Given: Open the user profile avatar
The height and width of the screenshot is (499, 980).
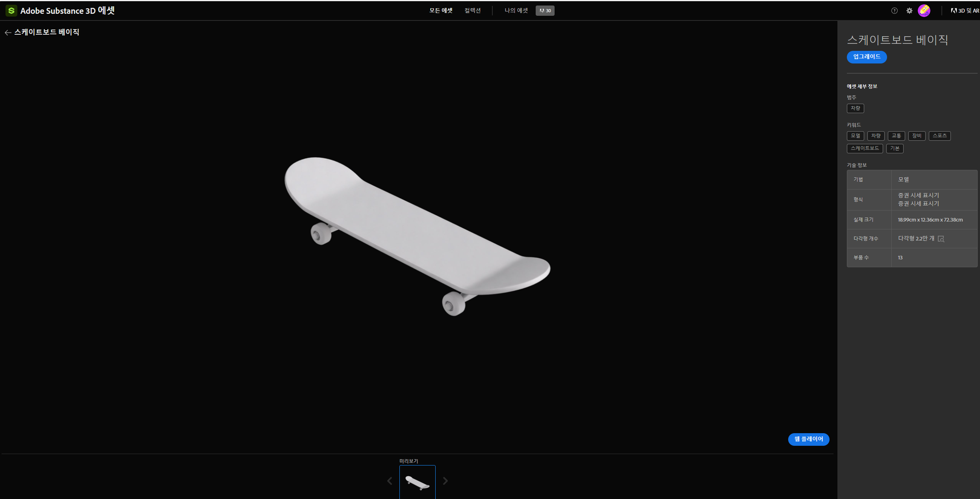Looking at the screenshot, I should coord(924,11).
